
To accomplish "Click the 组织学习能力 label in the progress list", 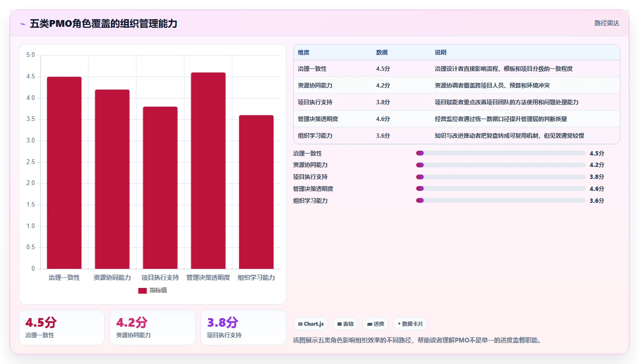I will (x=310, y=201).
